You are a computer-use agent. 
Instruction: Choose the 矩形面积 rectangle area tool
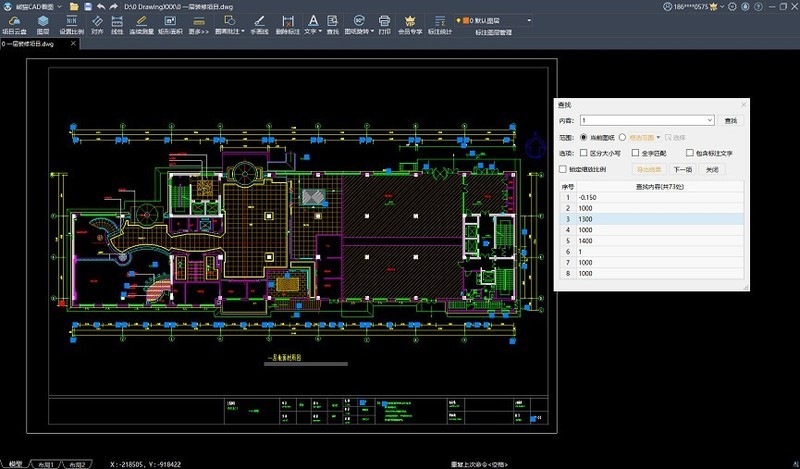click(x=170, y=23)
